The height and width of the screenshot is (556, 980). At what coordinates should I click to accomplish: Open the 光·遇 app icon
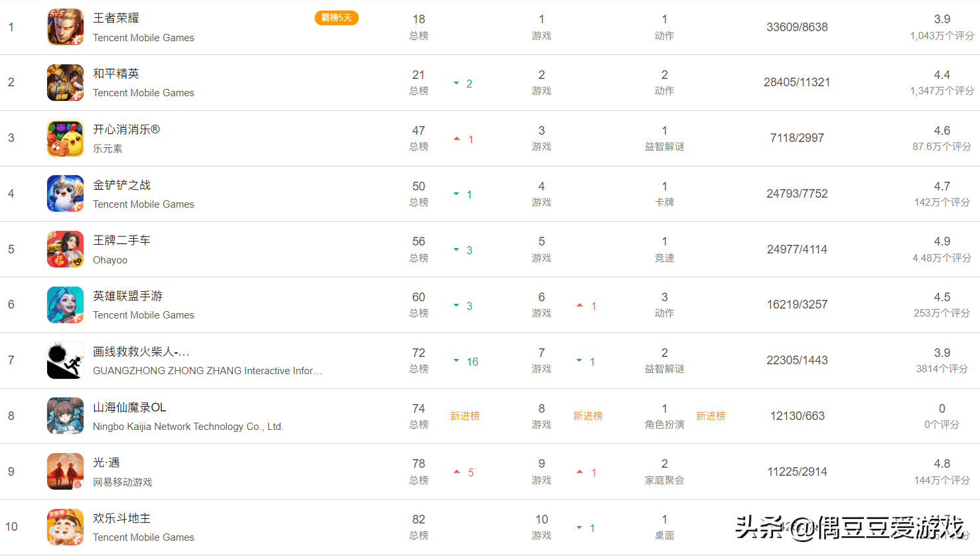pyautogui.click(x=65, y=471)
